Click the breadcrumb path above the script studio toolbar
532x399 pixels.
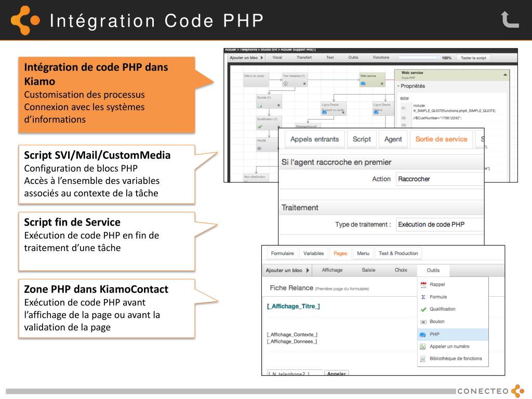pos(270,50)
